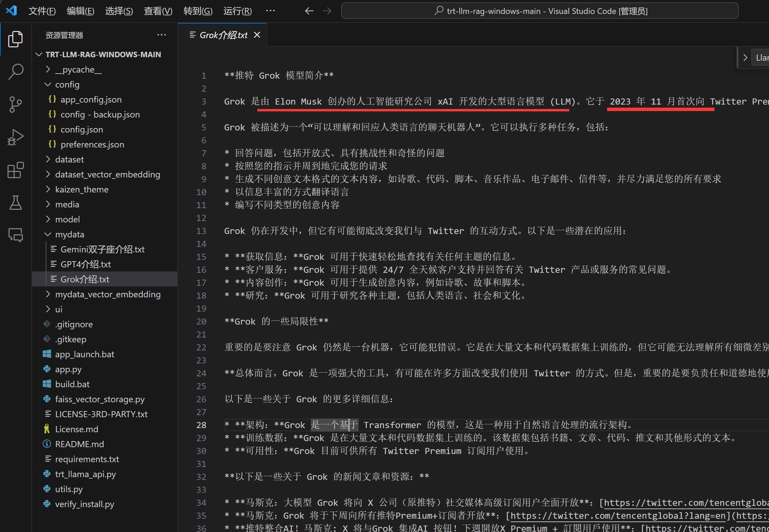
Task: Select Grok介绍.txt in the file tree
Action: pos(104,279)
